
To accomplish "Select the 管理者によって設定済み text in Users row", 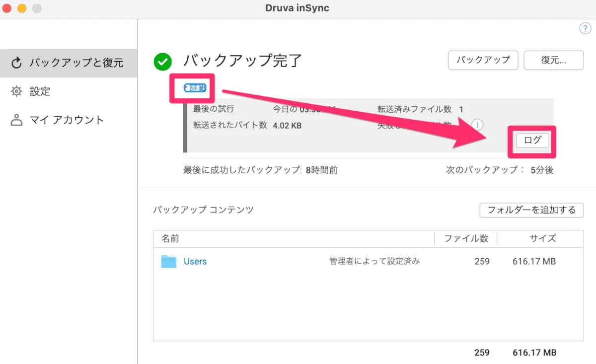I will point(374,261).
